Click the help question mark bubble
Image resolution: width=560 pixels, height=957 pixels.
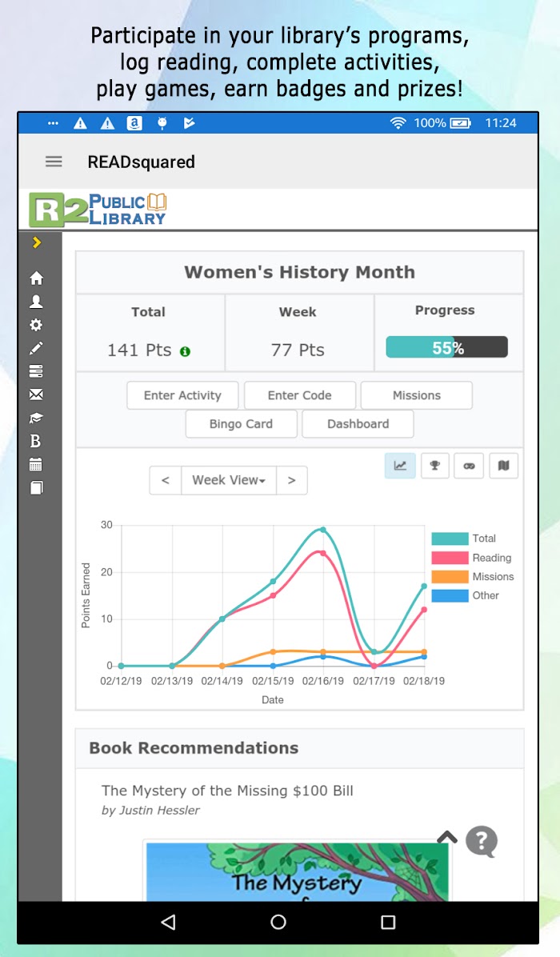[x=482, y=843]
